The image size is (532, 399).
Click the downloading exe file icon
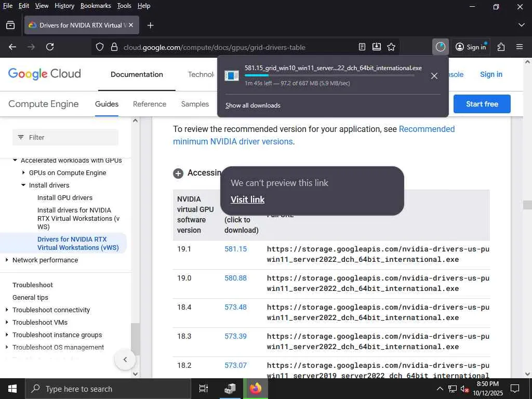pyautogui.click(x=232, y=75)
